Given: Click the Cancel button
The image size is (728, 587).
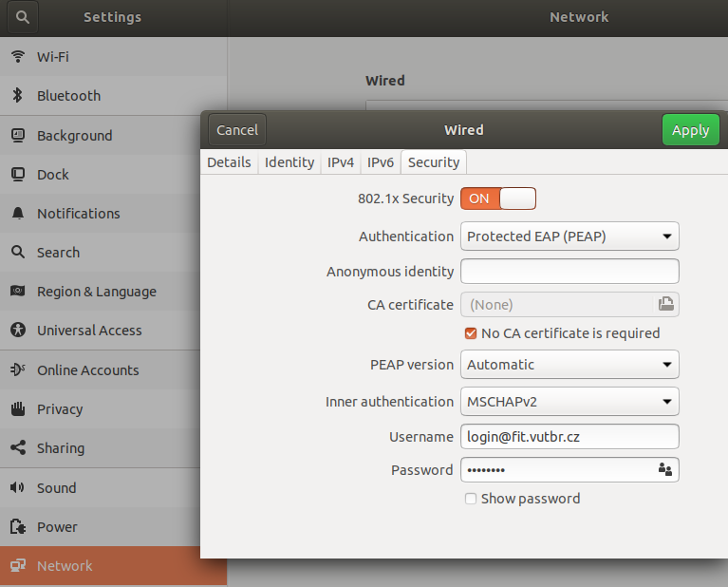Looking at the screenshot, I should point(237,130).
